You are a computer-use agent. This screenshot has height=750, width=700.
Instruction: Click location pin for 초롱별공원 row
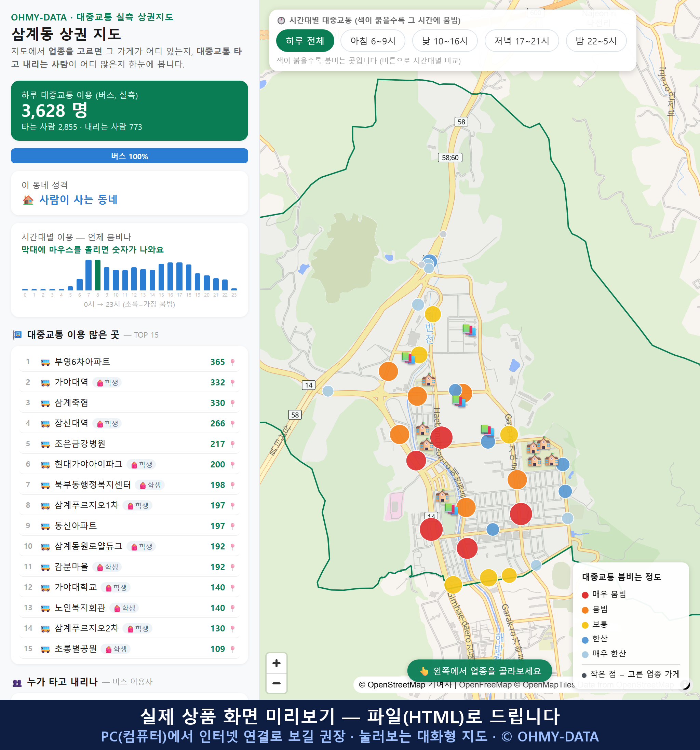(x=232, y=649)
